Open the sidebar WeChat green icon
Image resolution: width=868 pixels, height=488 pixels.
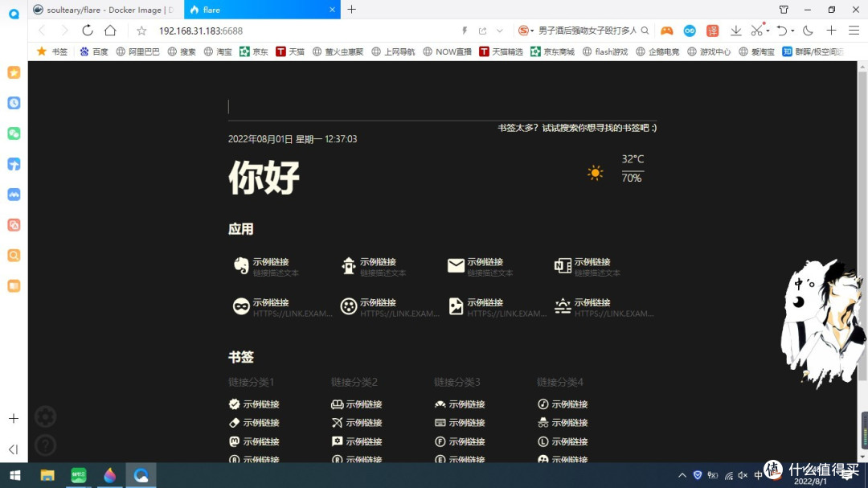pyautogui.click(x=14, y=133)
